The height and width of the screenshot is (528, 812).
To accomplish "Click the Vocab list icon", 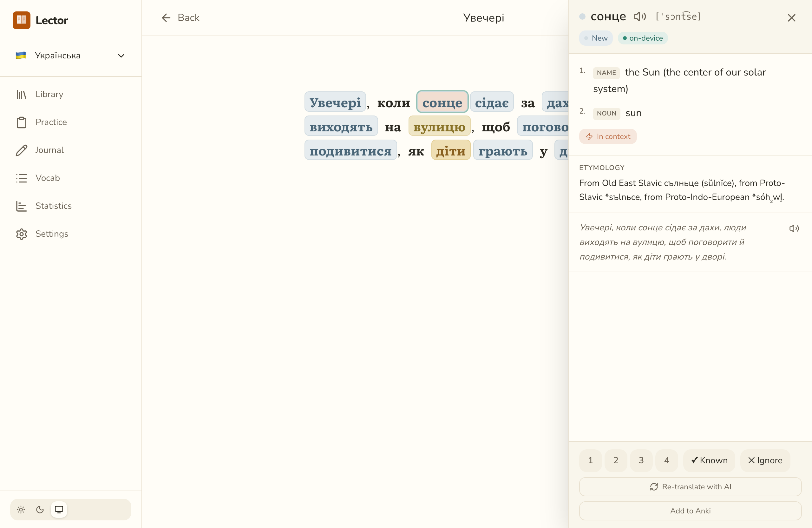I will (22, 178).
